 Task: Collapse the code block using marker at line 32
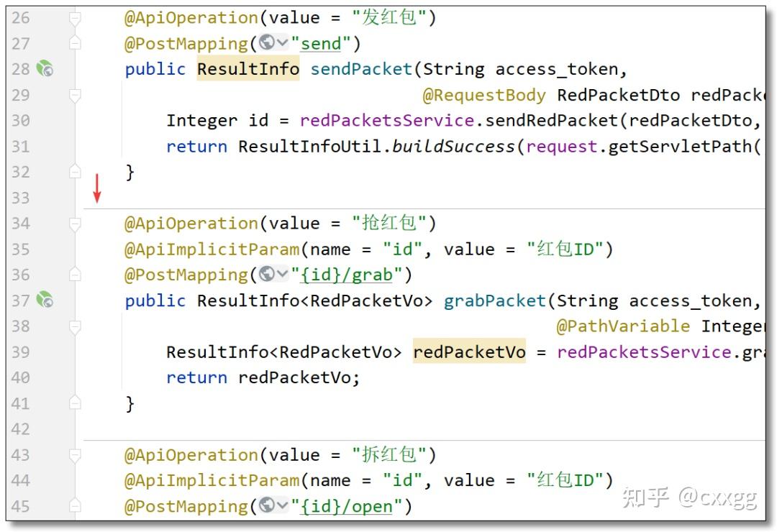click(x=75, y=171)
